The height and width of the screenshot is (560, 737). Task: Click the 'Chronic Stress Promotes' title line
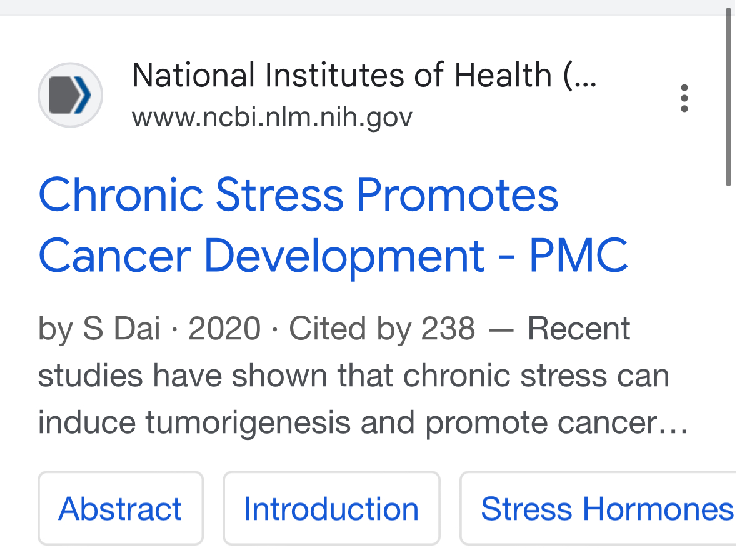pos(298,194)
